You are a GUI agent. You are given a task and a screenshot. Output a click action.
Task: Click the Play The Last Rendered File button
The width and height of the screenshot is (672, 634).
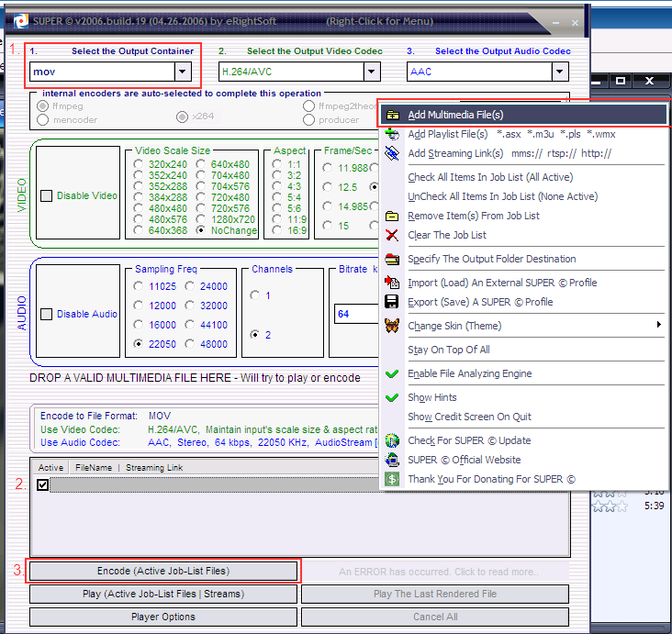coord(435,595)
